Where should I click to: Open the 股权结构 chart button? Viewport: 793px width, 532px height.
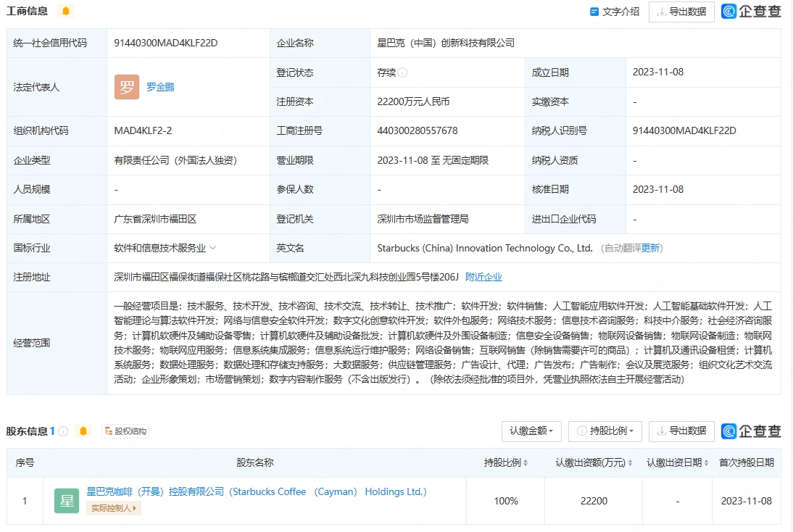(125, 431)
